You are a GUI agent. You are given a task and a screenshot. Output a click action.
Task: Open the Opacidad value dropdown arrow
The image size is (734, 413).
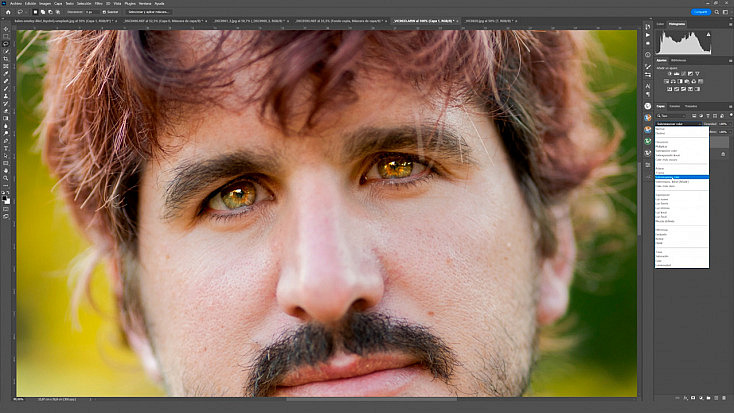pyautogui.click(x=731, y=124)
